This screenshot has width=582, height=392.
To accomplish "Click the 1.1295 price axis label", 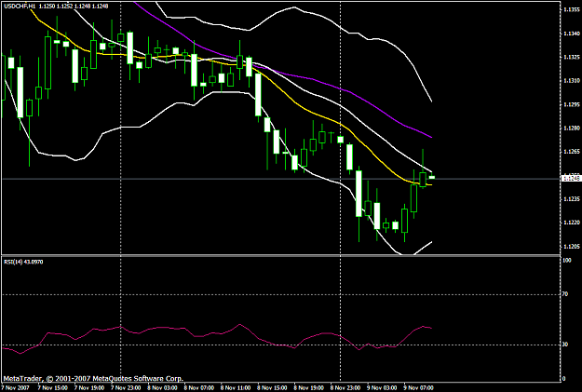I will pyautogui.click(x=572, y=104).
